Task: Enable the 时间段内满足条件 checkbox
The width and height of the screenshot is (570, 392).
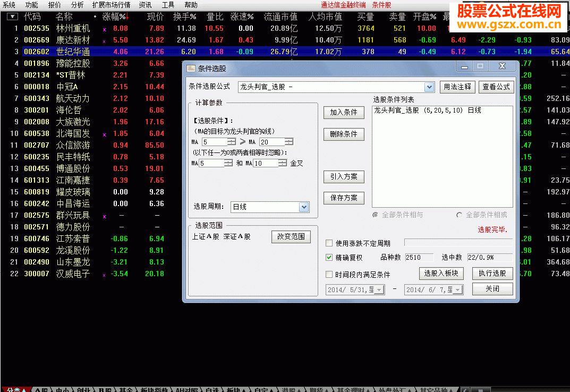Action: (x=329, y=274)
